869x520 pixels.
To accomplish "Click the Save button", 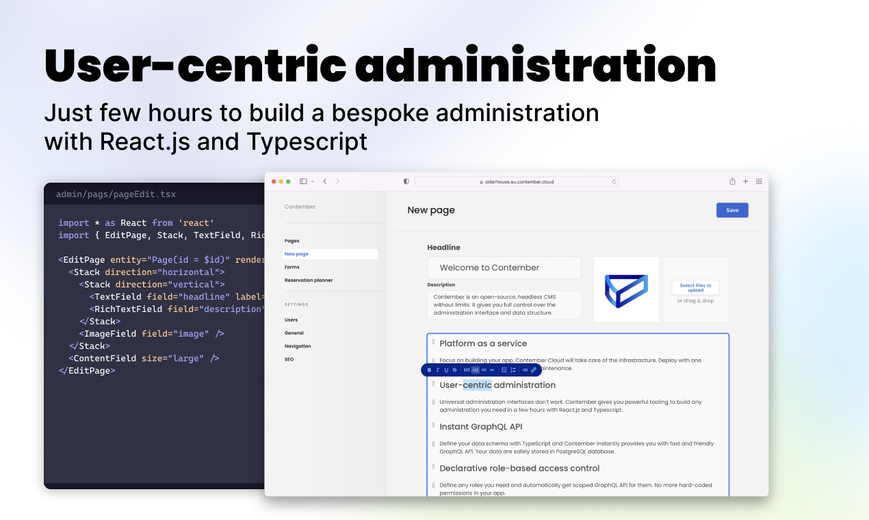I will [732, 210].
